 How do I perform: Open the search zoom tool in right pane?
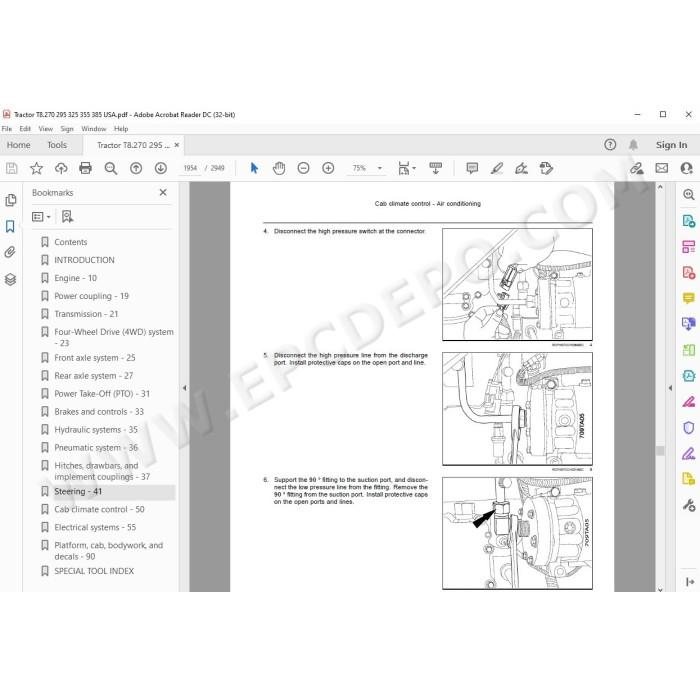(x=688, y=195)
